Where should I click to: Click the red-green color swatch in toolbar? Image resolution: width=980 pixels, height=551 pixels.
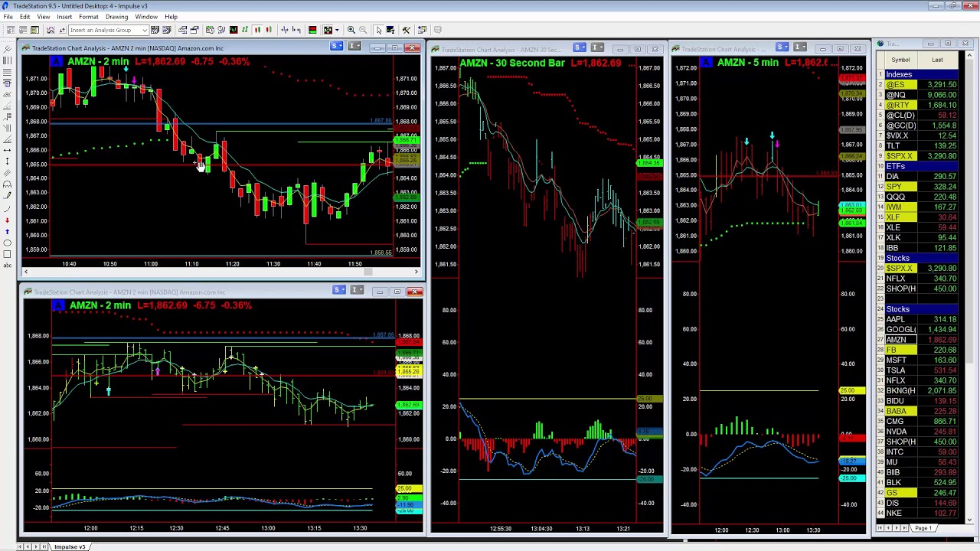point(312,30)
